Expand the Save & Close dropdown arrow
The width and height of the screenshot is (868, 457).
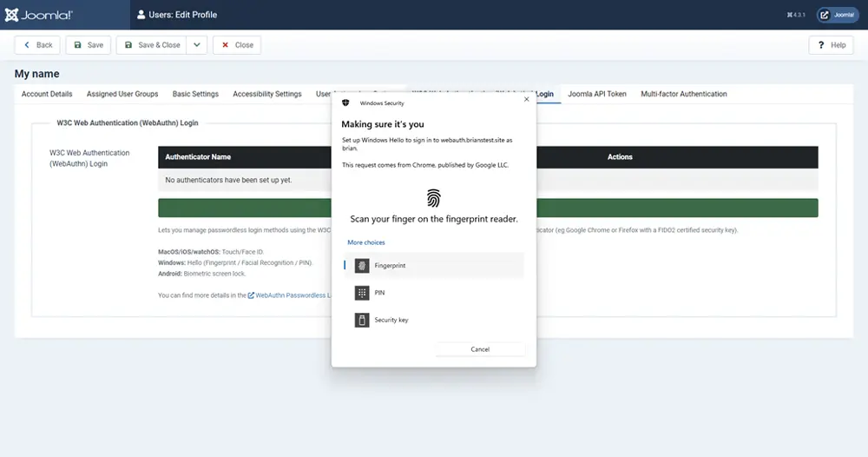[x=196, y=45]
